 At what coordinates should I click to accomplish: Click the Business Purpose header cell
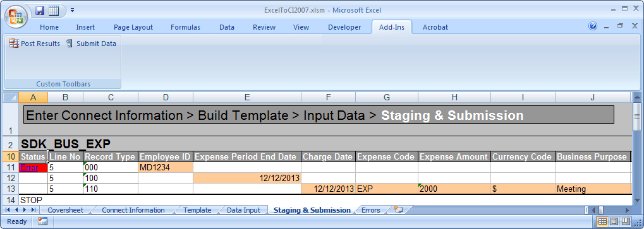[593, 156]
